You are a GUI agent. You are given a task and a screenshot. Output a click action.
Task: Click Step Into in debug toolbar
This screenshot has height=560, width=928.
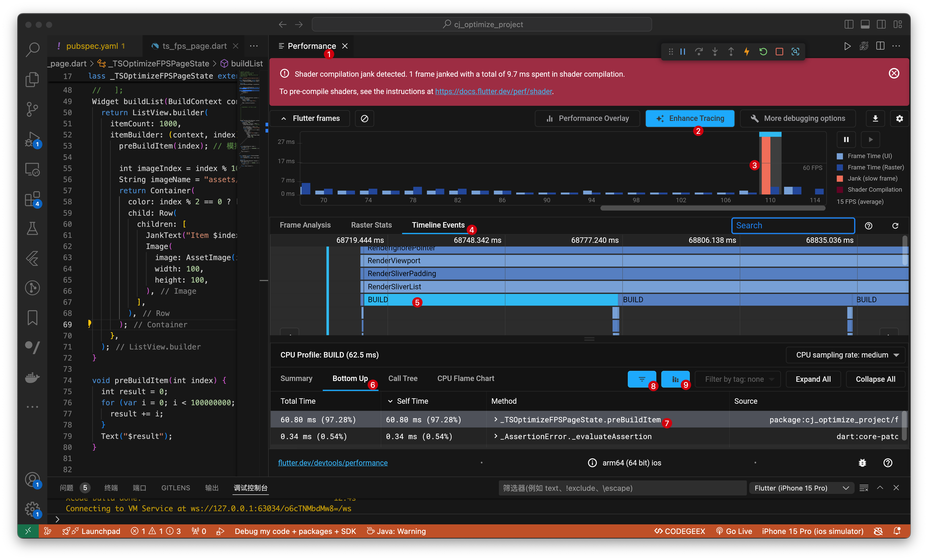pos(715,52)
